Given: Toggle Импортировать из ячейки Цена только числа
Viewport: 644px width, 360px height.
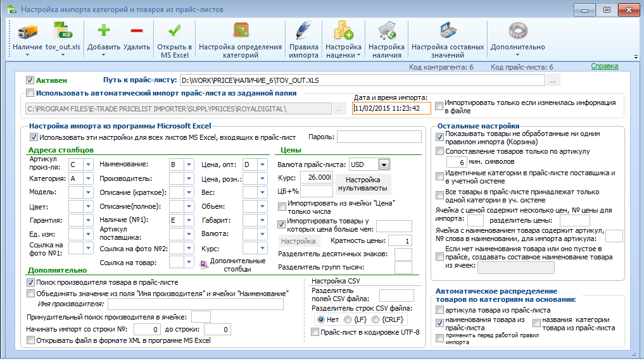Looking at the screenshot, I should coord(282,206).
